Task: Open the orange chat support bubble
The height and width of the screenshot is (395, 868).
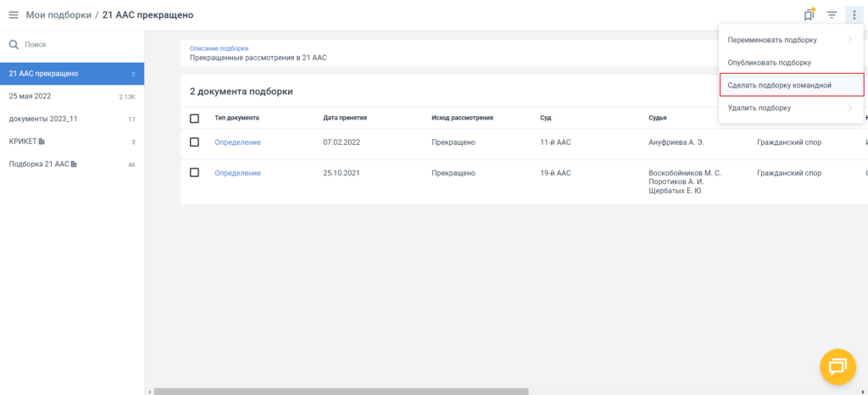Action: 837,367
